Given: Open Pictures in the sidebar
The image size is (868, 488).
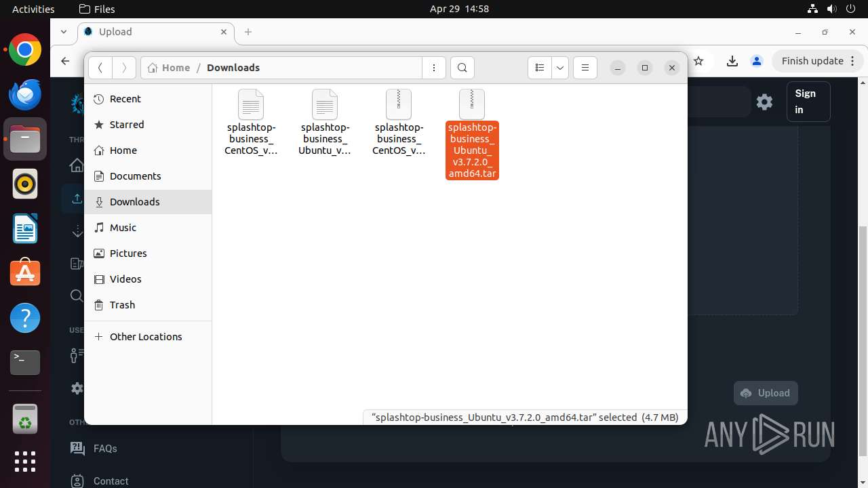Looking at the screenshot, I should (148, 253).
